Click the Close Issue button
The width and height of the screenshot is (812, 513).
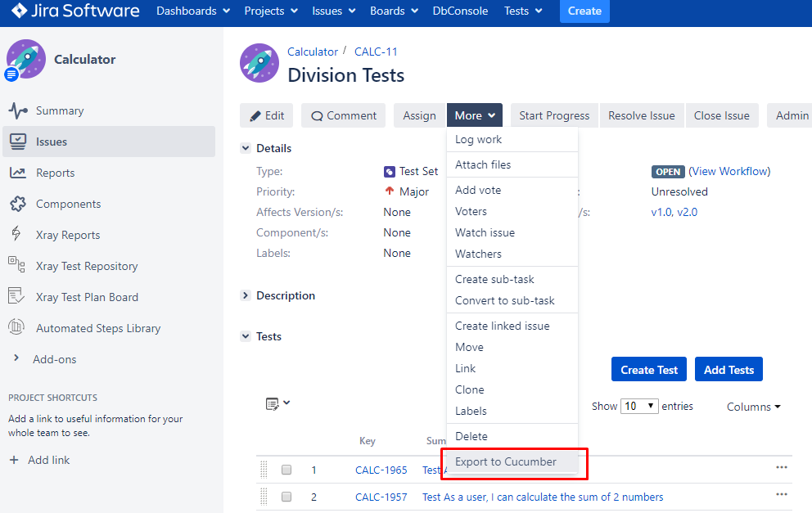[x=721, y=115]
